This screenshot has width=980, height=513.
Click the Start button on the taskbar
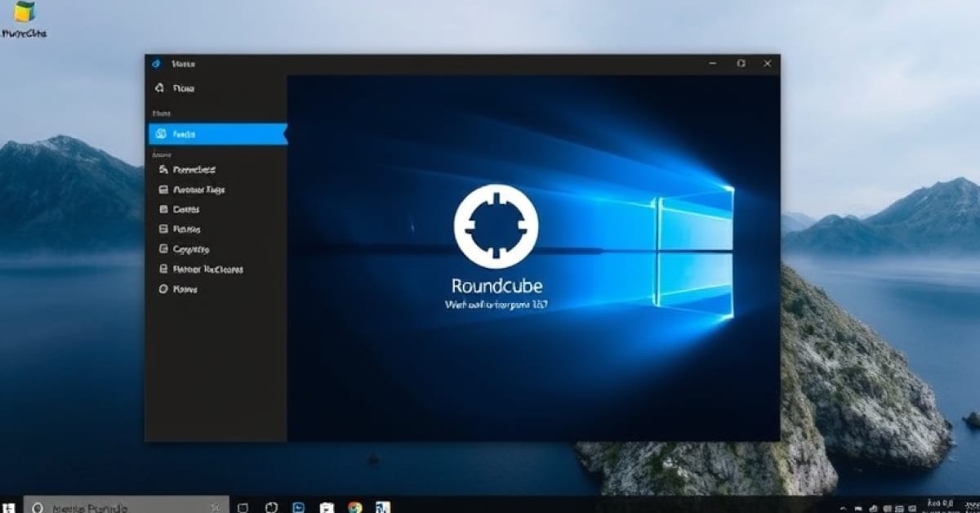[10, 505]
